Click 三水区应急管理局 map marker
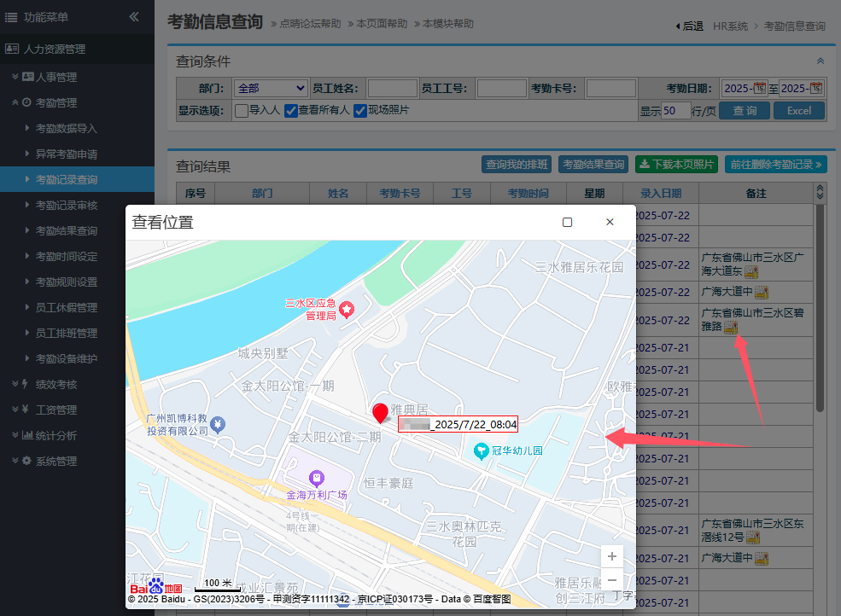841x616 pixels. (347, 309)
